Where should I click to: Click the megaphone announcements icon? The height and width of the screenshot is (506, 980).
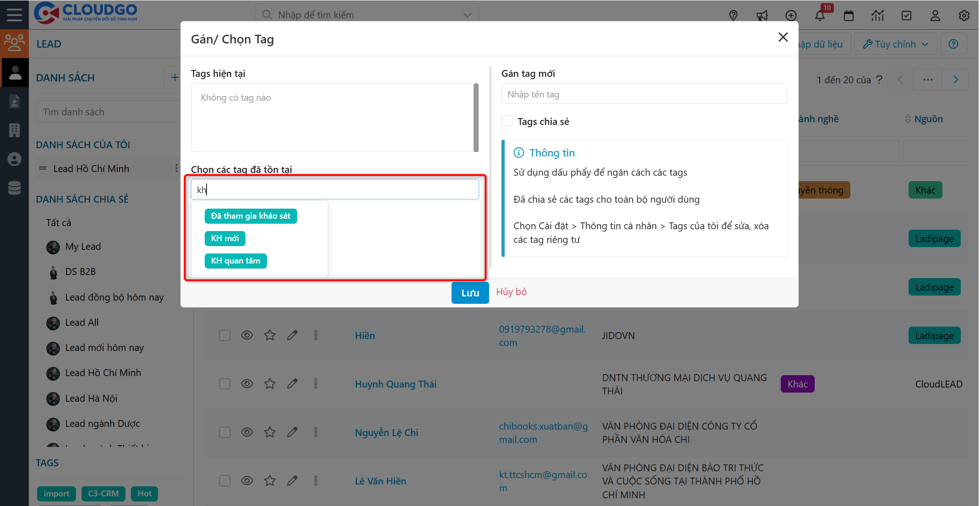tap(762, 16)
